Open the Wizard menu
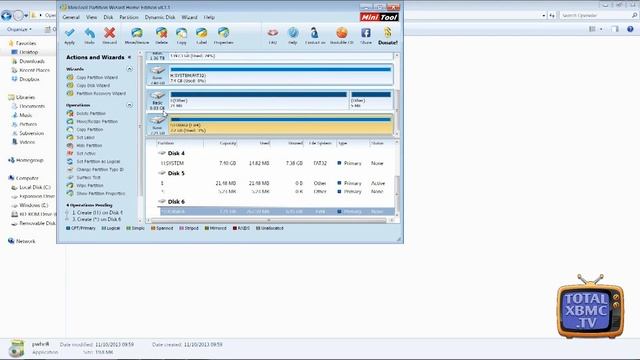The height and width of the screenshot is (360, 640). tap(189, 18)
